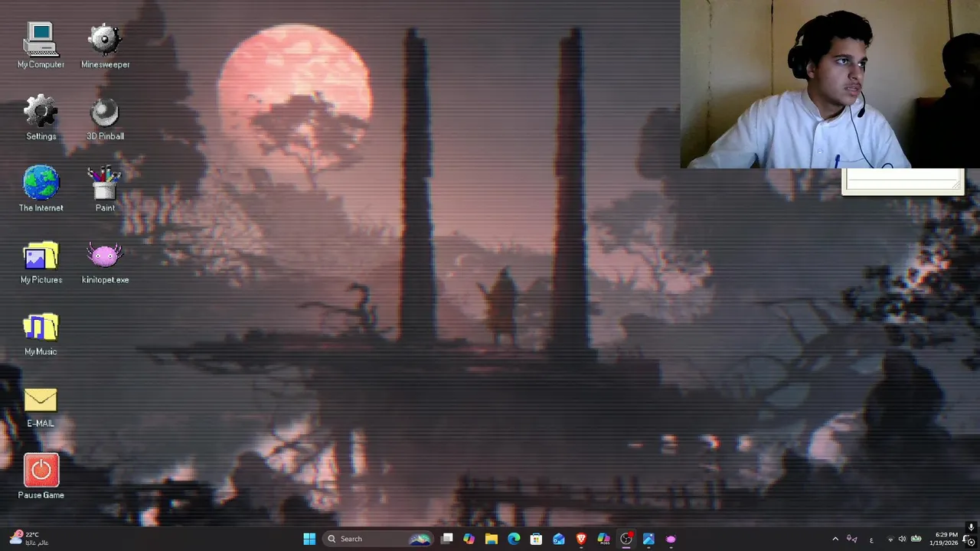Click the webcam video overlay
980x551 pixels.
coord(830,83)
